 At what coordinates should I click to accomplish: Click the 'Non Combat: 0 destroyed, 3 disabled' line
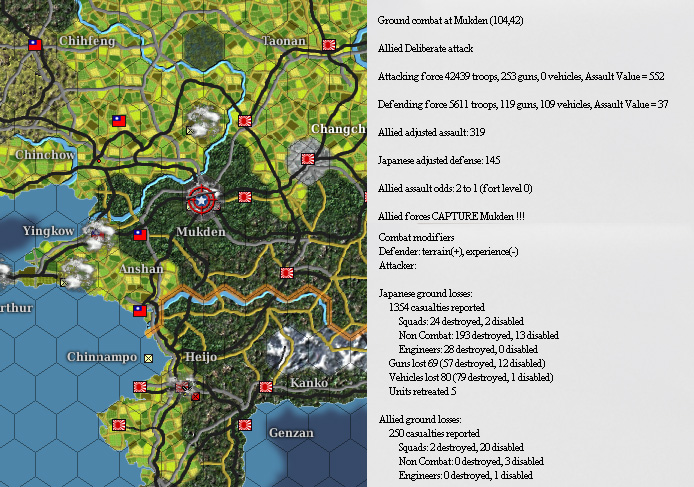tap(471, 461)
